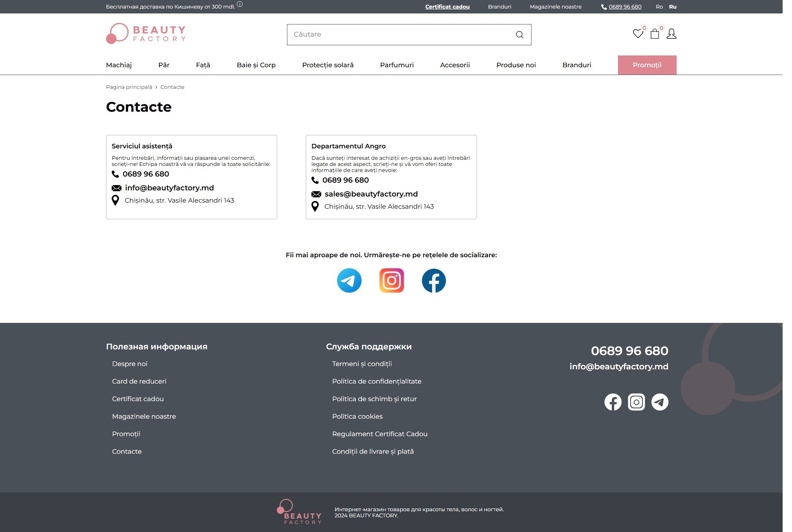This screenshot has height=532, width=792.
Task: Click the large footer phone number
Action: (629, 351)
